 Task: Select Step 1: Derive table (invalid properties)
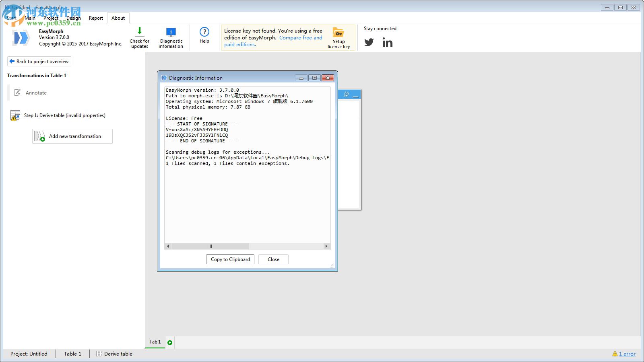(x=65, y=115)
